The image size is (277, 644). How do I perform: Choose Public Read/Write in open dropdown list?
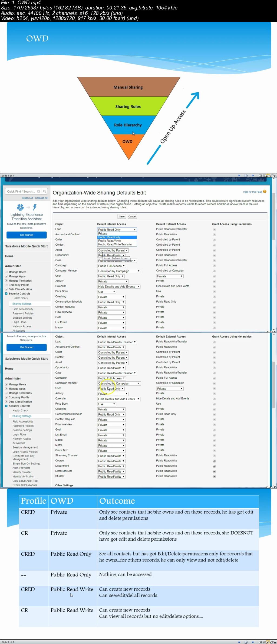coord(117,241)
